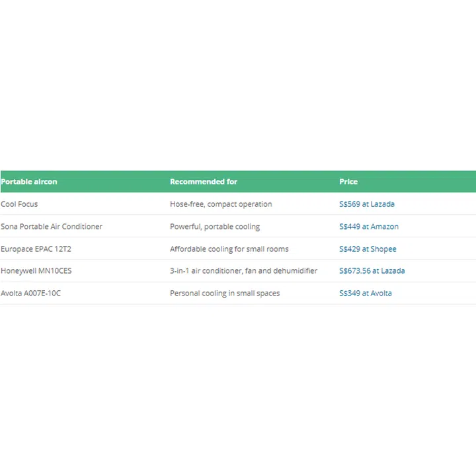Open the S$569 at Lazada link
476x476 pixels.
point(366,204)
